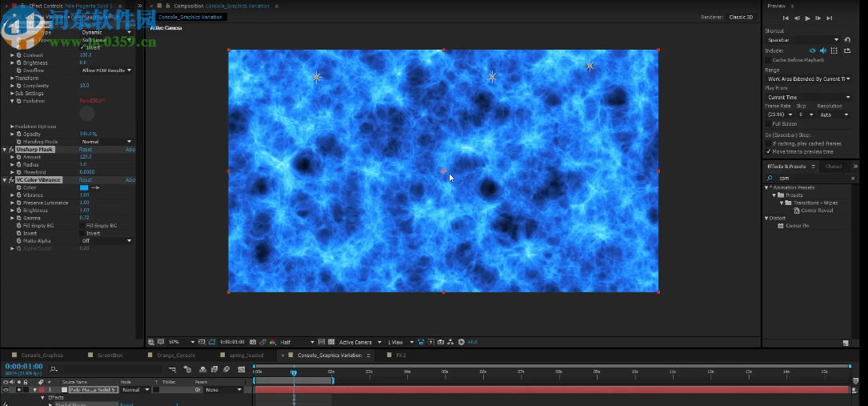Enable Cache Before Playback checkbox

coord(769,60)
